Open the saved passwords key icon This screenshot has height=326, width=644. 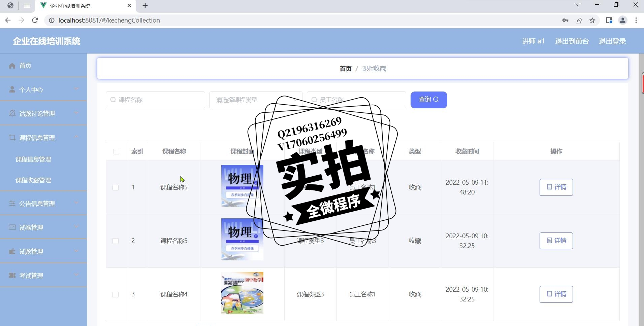tap(566, 20)
